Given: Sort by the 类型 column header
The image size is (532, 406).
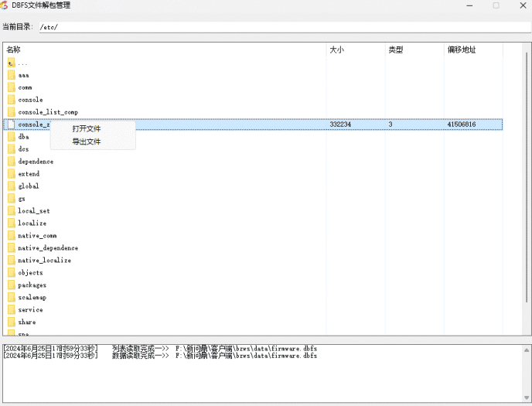Looking at the screenshot, I should pyautogui.click(x=396, y=49).
